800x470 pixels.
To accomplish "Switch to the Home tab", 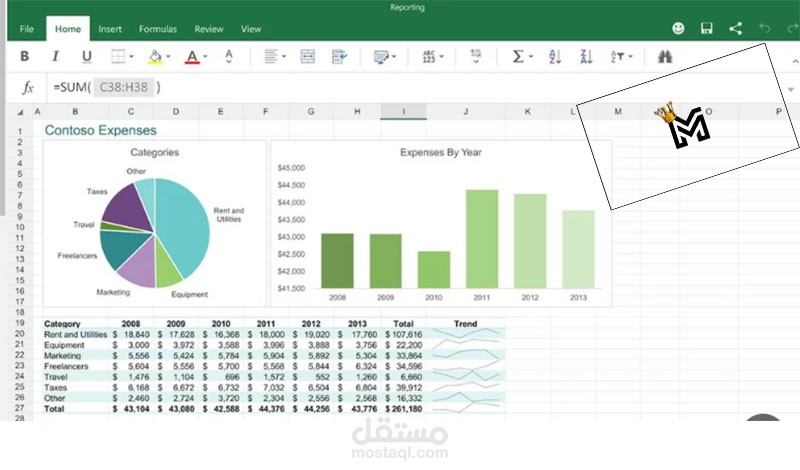I will pyautogui.click(x=68, y=29).
